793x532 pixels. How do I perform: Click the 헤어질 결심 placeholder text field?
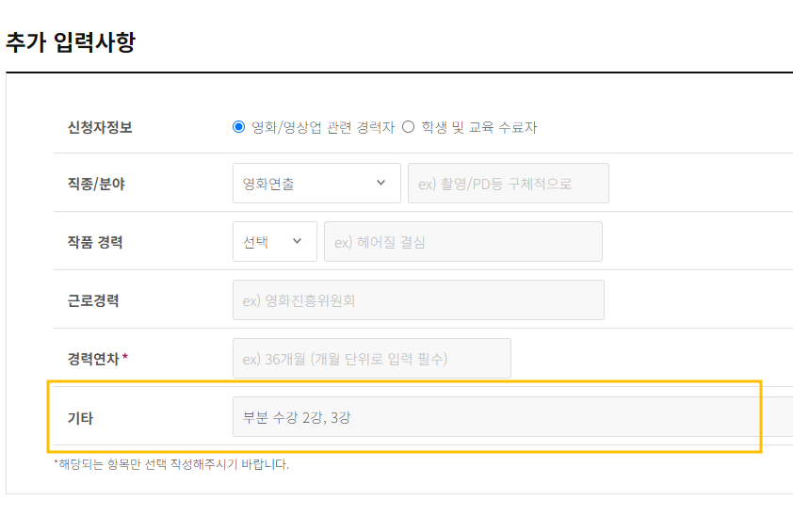pos(463,242)
